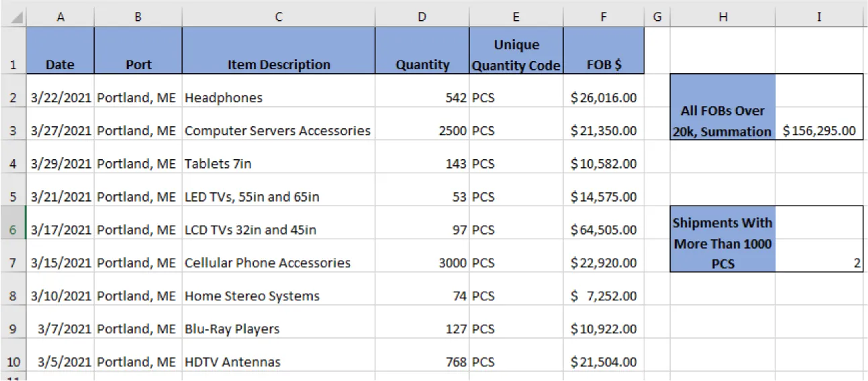Select the 3000 quantity cell
The image size is (868, 381).
[x=422, y=263]
